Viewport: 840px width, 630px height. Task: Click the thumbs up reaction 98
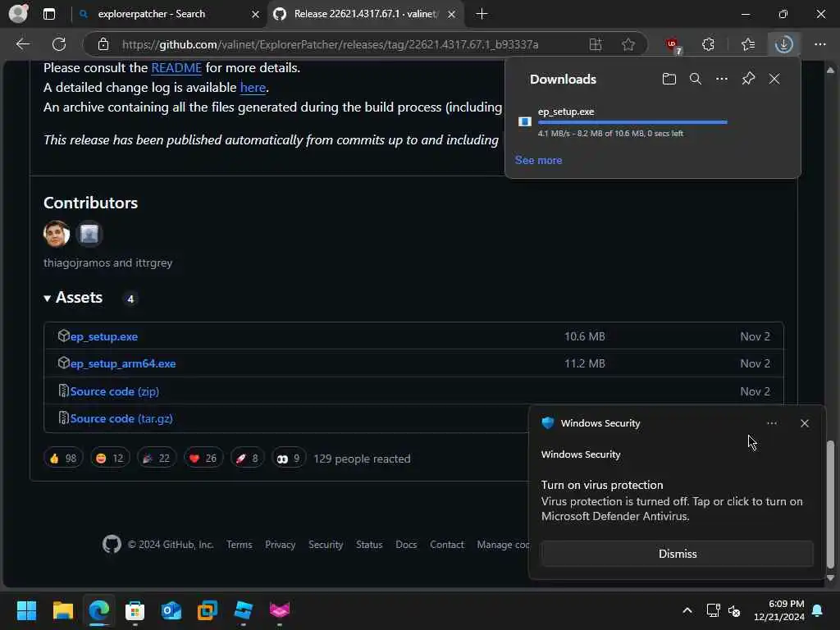click(63, 459)
